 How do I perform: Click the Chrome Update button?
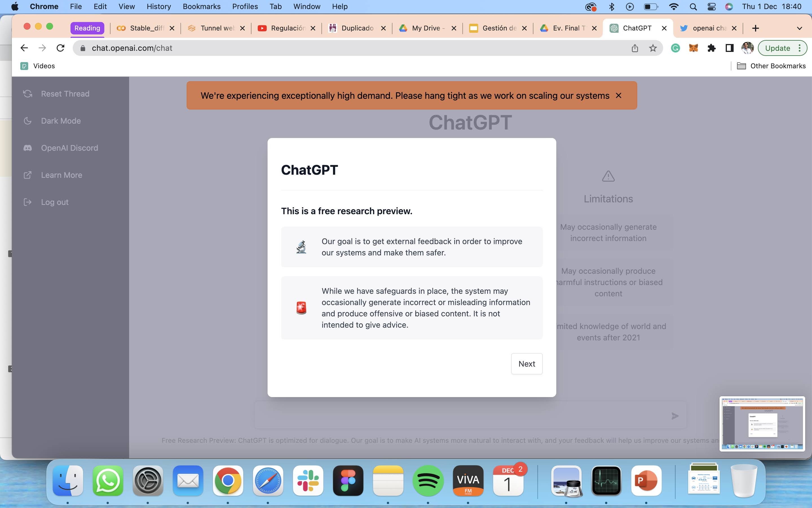tap(782, 48)
